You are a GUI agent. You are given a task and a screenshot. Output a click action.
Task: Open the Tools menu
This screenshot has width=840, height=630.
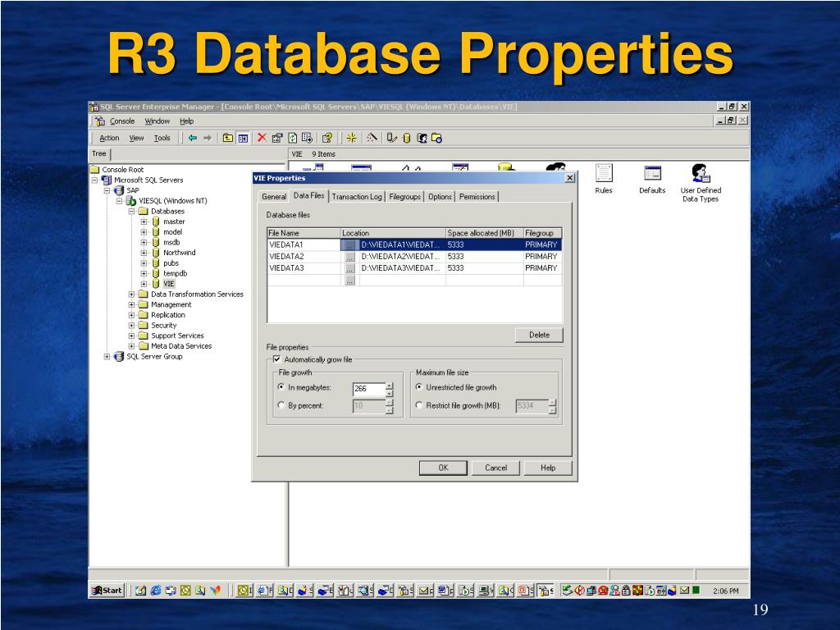tap(162, 138)
